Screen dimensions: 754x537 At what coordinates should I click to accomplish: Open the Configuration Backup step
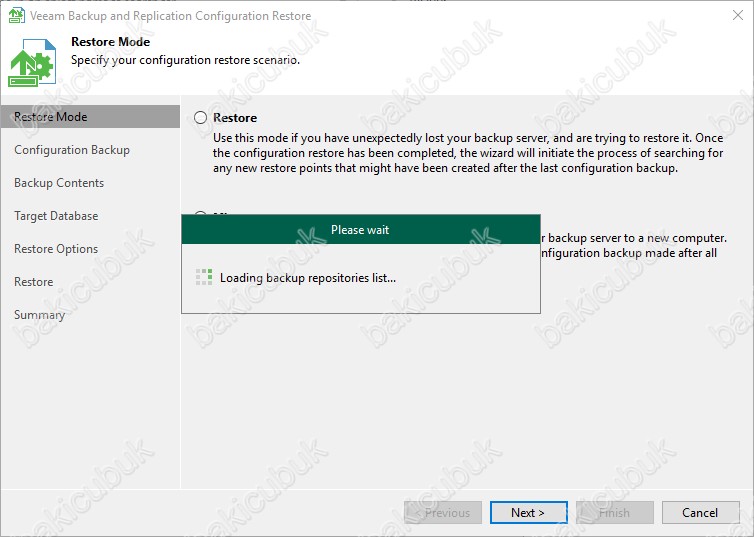72,150
